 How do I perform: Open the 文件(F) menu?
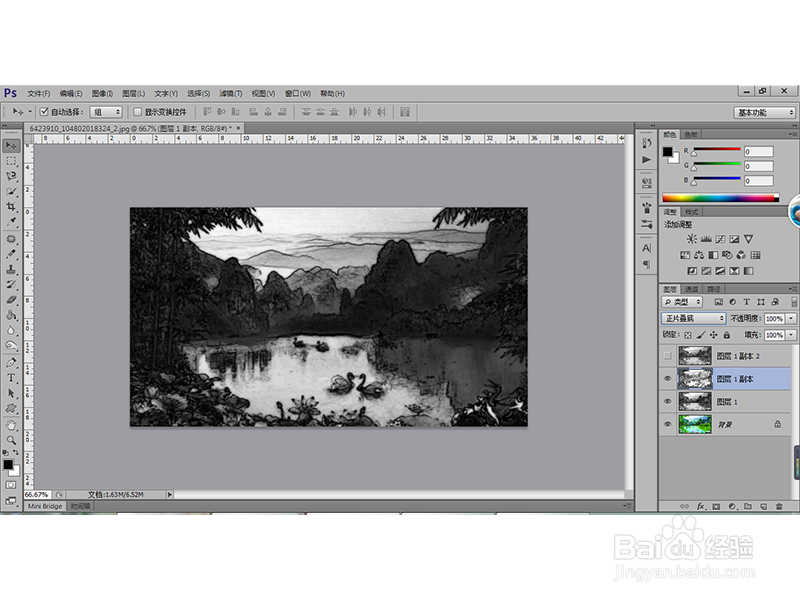(39, 93)
